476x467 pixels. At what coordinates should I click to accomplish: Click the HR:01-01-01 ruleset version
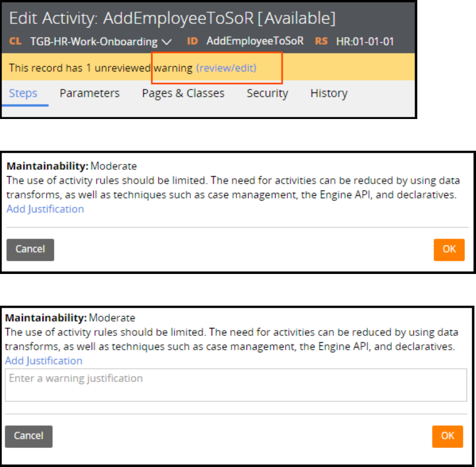[365, 41]
